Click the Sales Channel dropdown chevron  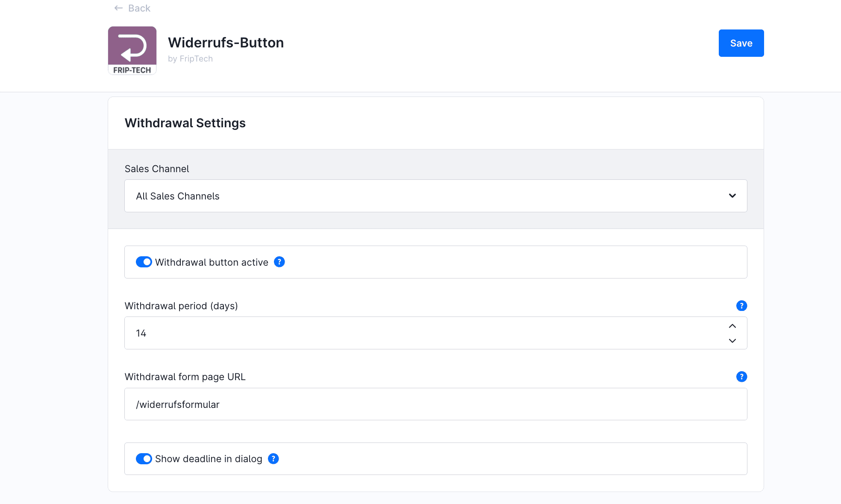[x=732, y=196]
